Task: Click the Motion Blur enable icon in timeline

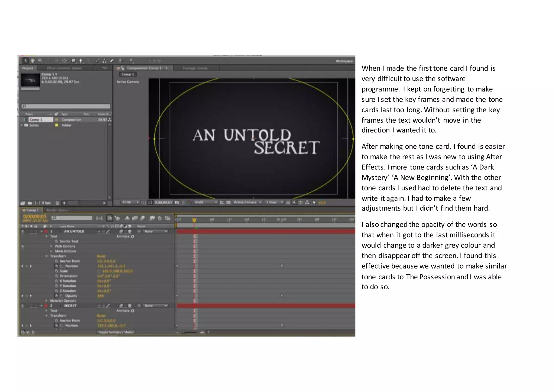Action: click(143, 218)
